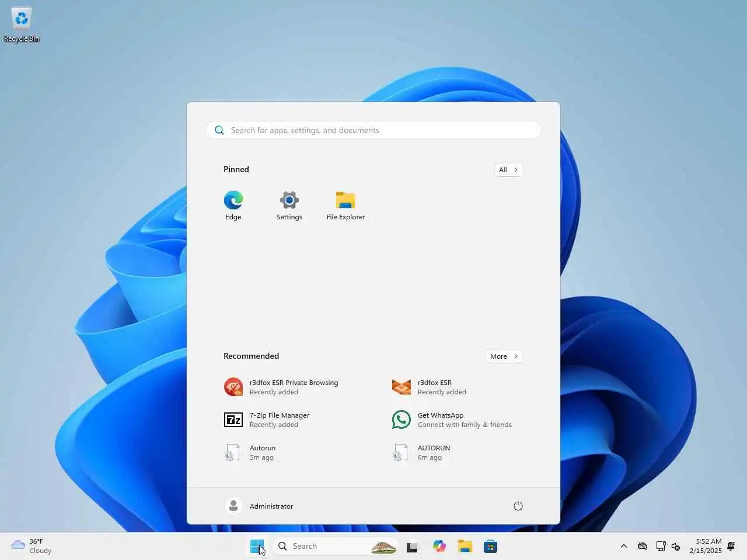Open the Administrator account menu
The image size is (747, 560).
pyautogui.click(x=260, y=506)
